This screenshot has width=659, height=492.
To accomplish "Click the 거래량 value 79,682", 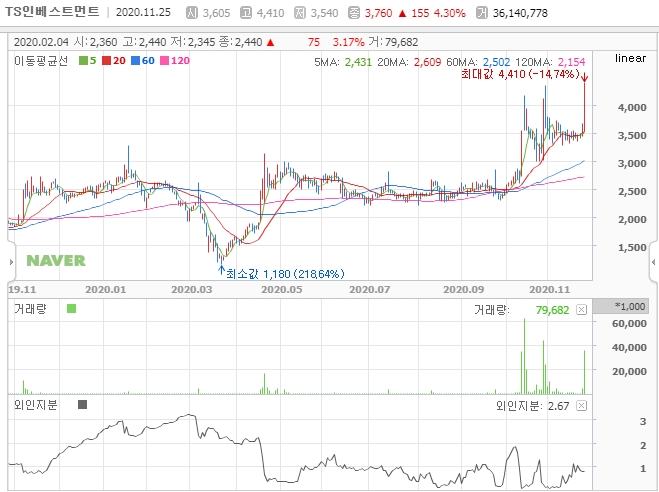I will coord(552,310).
